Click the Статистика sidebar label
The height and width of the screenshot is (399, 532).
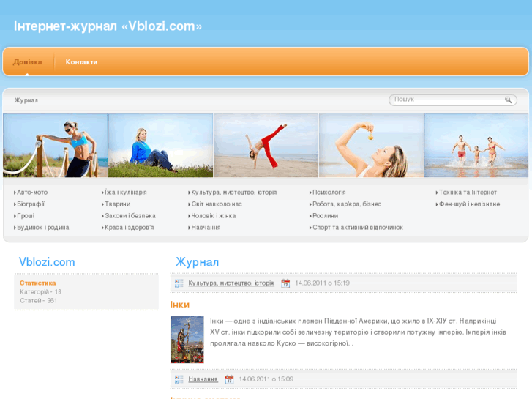(37, 283)
